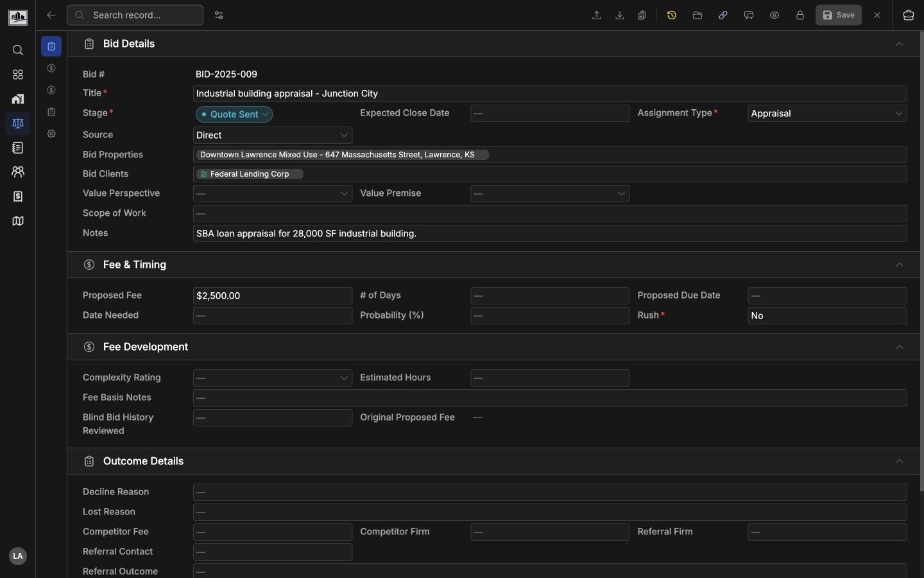Open the people contacts icon in sidebar
The image size is (924, 578).
[x=18, y=173]
